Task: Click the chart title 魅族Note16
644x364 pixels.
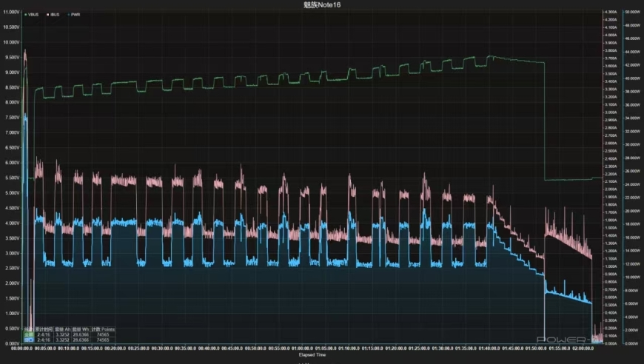Action: (x=322, y=5)
